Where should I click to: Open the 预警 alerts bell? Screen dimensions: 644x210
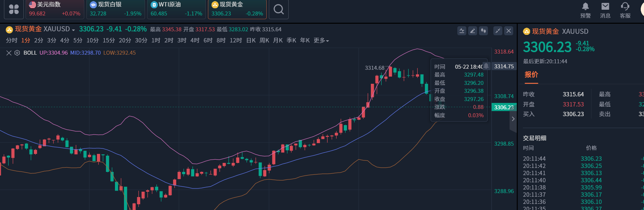[585, 10]
